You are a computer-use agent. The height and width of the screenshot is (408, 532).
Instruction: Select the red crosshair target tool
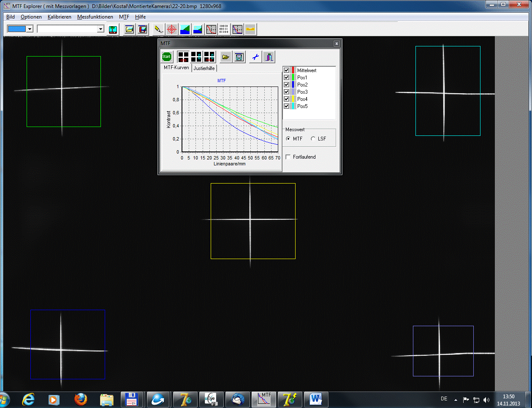(x=171, y=29)
